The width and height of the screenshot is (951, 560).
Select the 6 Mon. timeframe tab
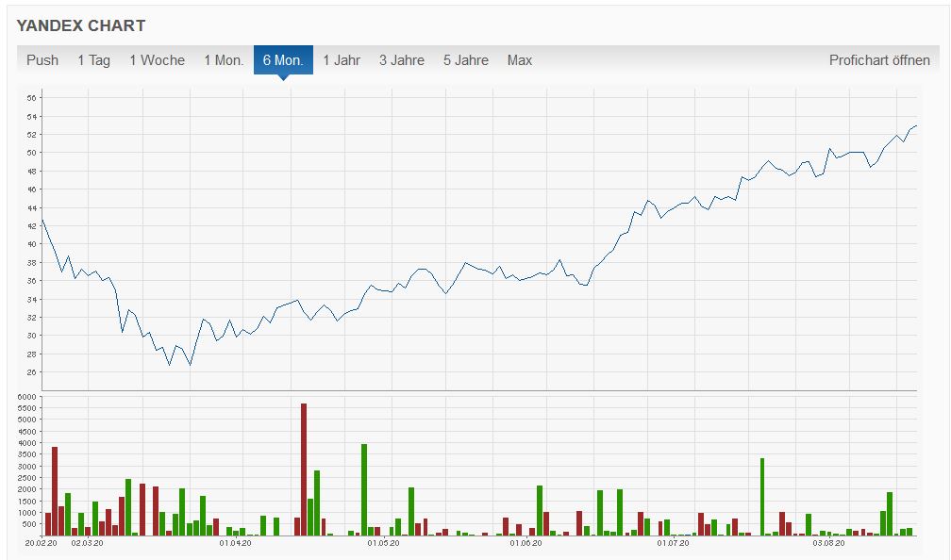pyautogui.click(x=283, y=60)
